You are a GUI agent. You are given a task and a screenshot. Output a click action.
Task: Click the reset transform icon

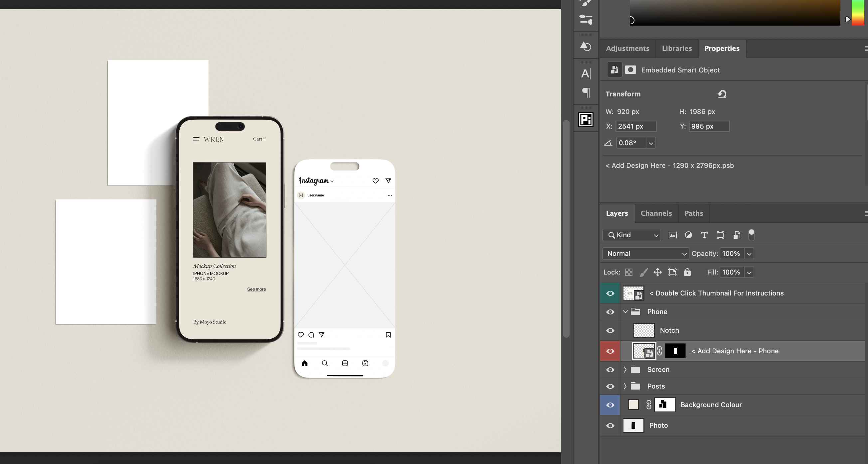(722, 94)
